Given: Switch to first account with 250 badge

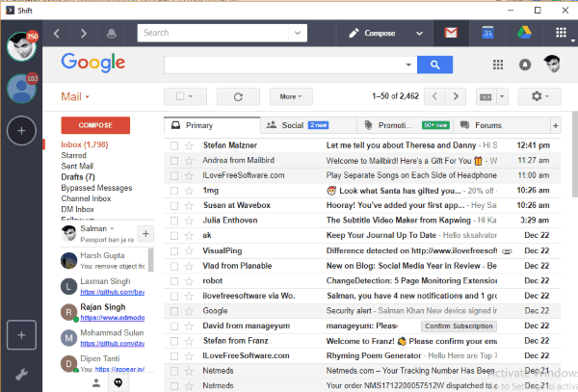Looking at the screenshot, I should pos(21,46).
